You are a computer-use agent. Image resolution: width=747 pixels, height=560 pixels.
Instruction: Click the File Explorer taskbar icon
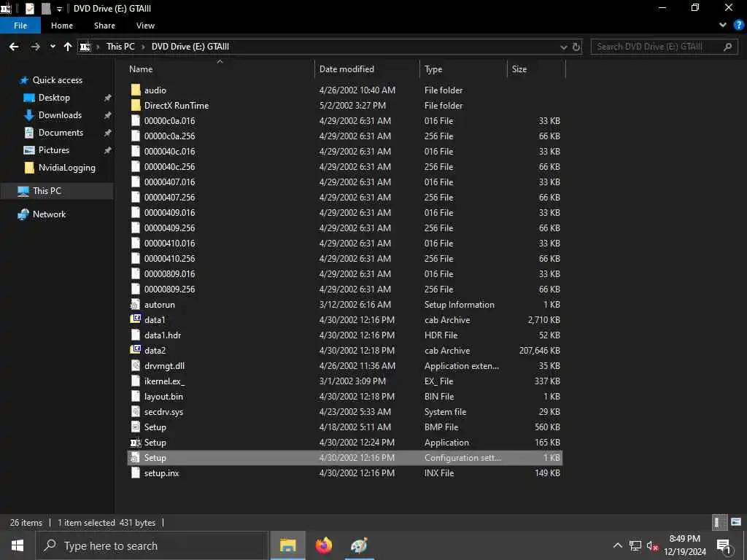pos(287,545)
